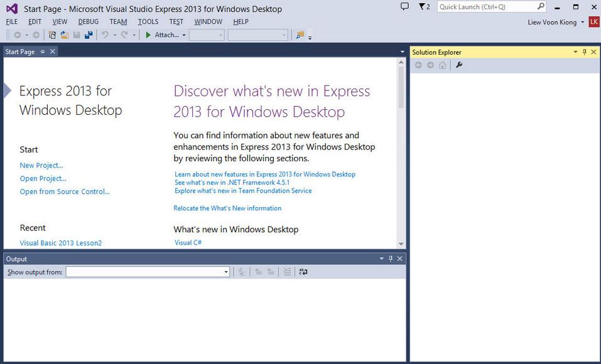The image size is (601, 364).
Task: Click the Save All toolbar icon
Action: tap(89, 35)
